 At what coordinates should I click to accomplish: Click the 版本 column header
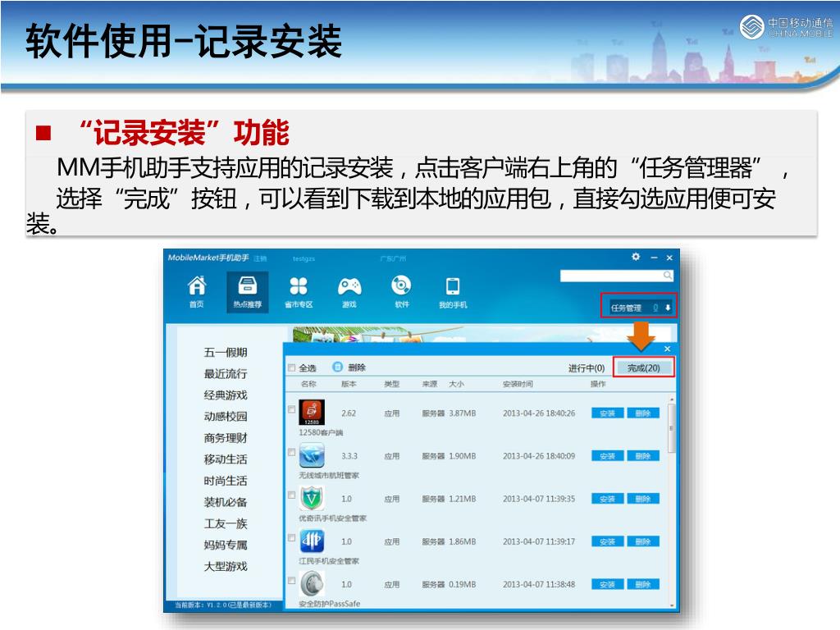(x=349, y=384)
